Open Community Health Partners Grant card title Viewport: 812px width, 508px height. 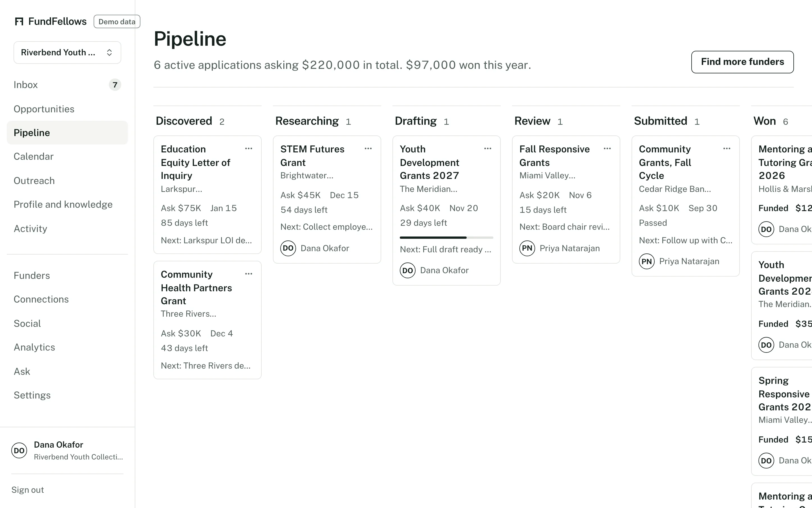click(x=196, y=288)
